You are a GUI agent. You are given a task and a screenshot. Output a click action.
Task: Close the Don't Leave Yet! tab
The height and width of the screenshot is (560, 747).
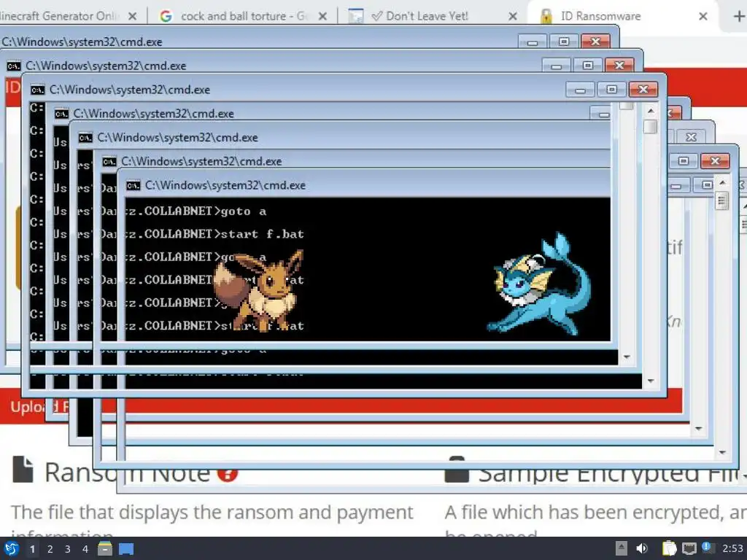click(513, 16)
